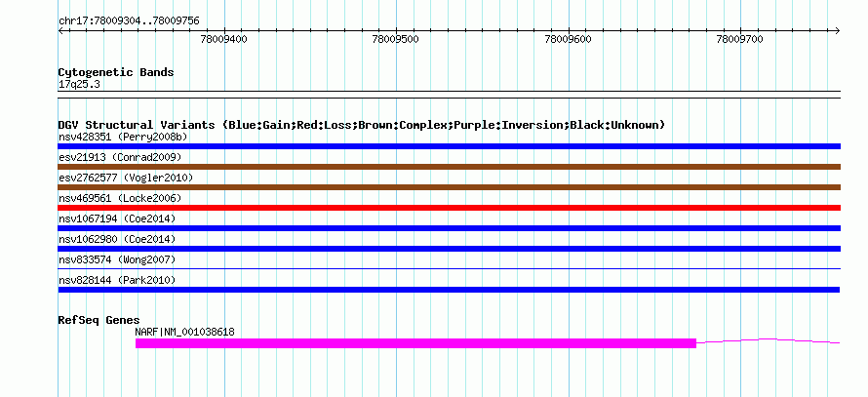Click the Cytogenetic Bands track title
Viewport: 868px width, 397px height.
[x=116, y=72]
